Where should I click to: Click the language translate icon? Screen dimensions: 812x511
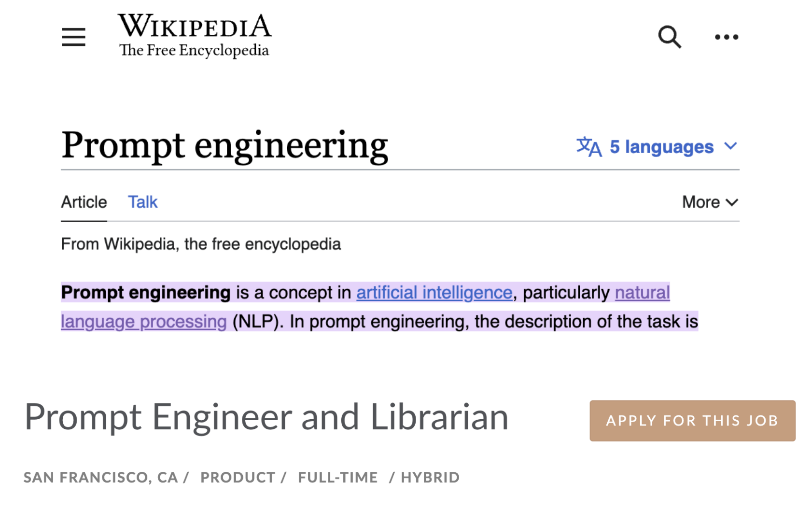589,146
